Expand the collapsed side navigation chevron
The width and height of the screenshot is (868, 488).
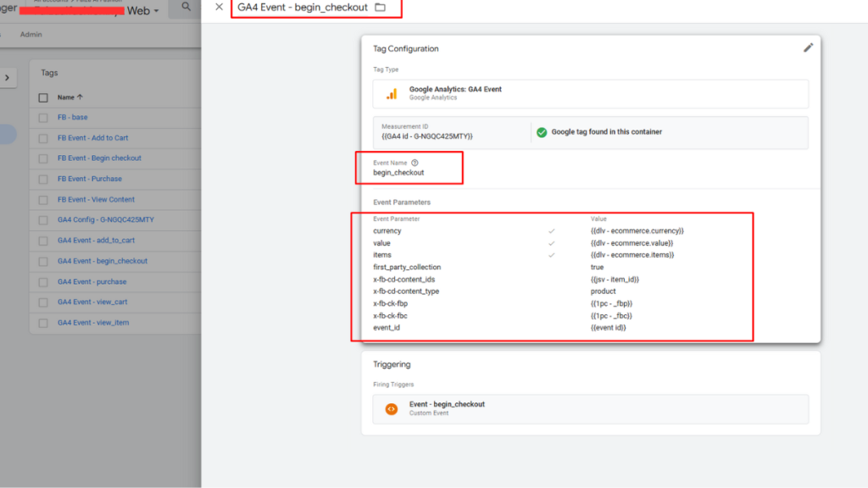pos(7,77)
